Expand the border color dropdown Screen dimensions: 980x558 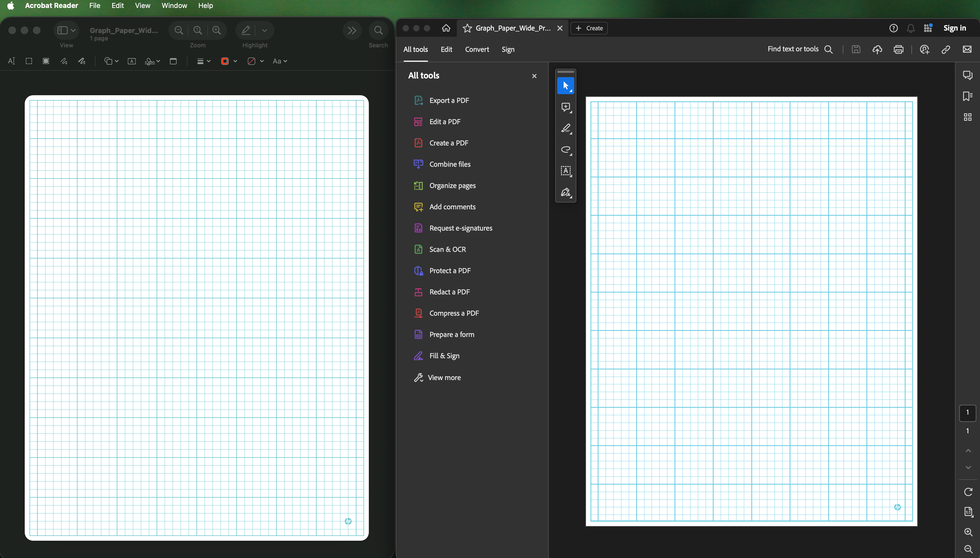(235, 61)
